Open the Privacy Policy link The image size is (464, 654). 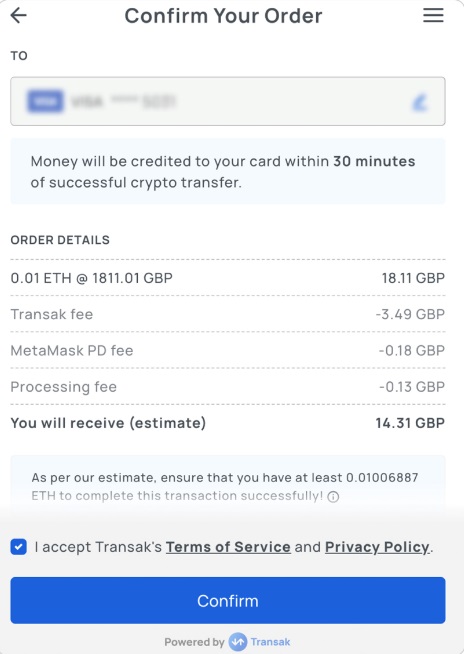click(377, 547)
